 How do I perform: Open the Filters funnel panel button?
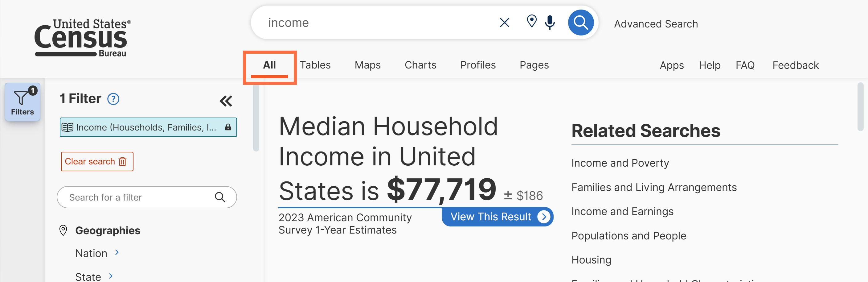point(23,102)
